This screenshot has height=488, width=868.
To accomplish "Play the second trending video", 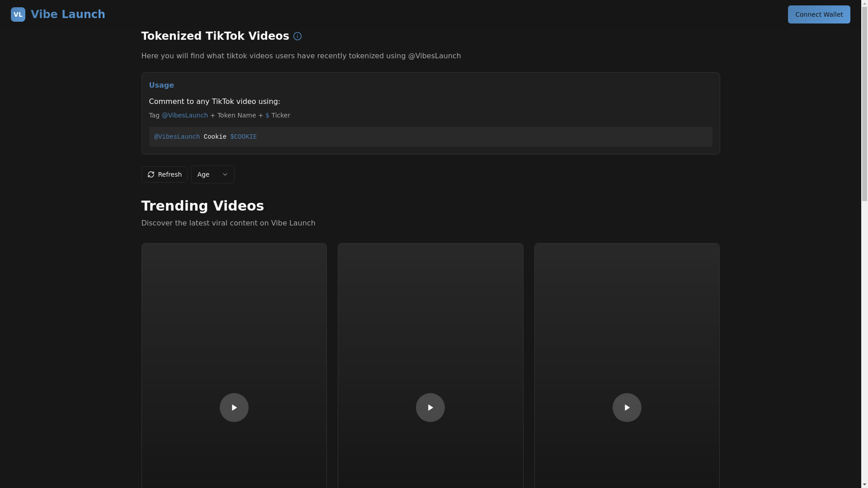I will pos(430,408).
